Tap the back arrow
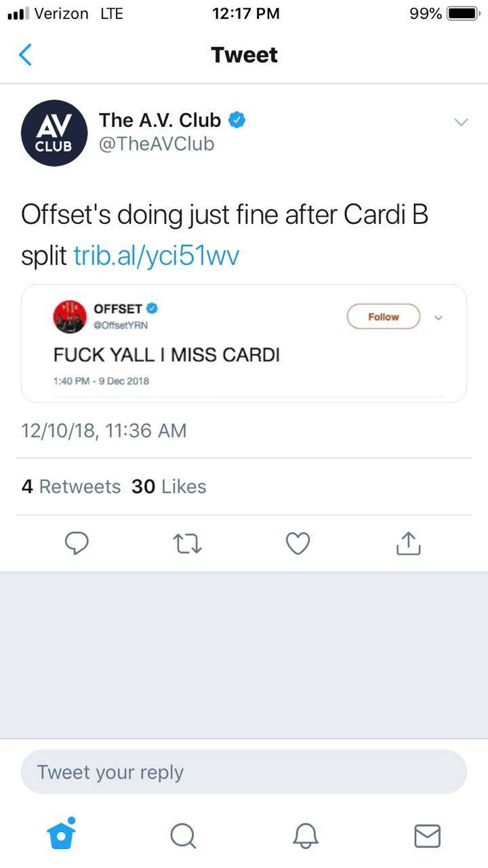Screen dimensions: 488x868 coord(25,54)
